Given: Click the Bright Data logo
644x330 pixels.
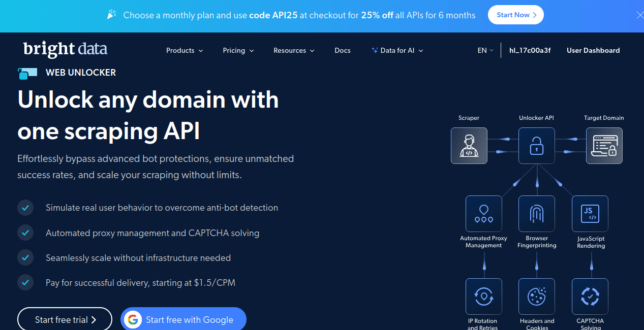Looking at the screenshot, I should [x=65, y=49].
